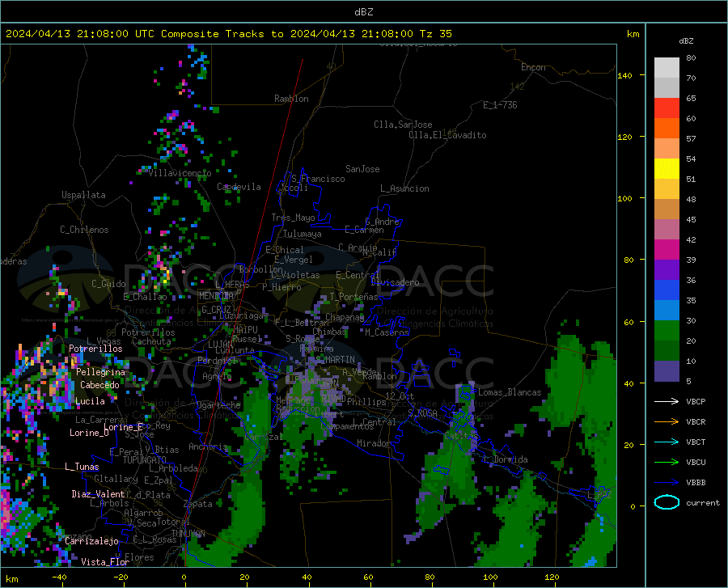Image resolution: width=728 pixels, height=588 pixels.
Task: Click the 'L_Tunas' map label
Action: tap(82, 467)
